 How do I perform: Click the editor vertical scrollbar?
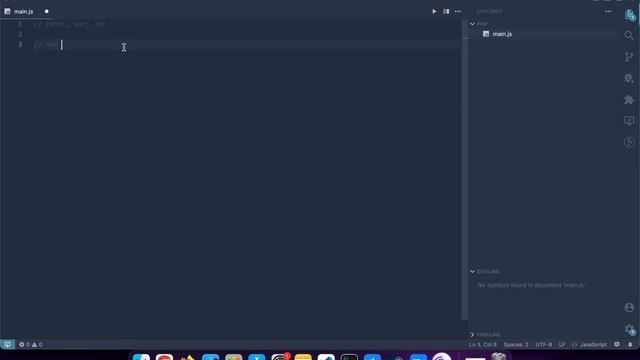tap(464, 169)
